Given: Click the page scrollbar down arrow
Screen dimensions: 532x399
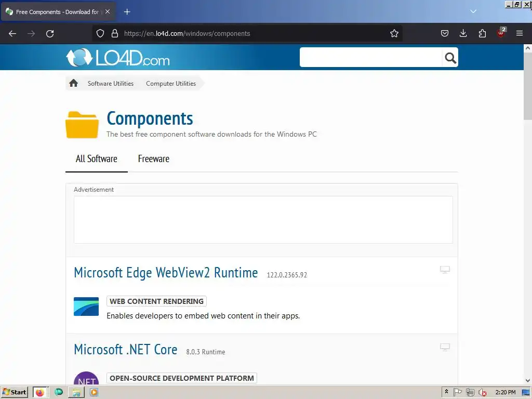Looking at the screenshot, I should pos(528,381).
